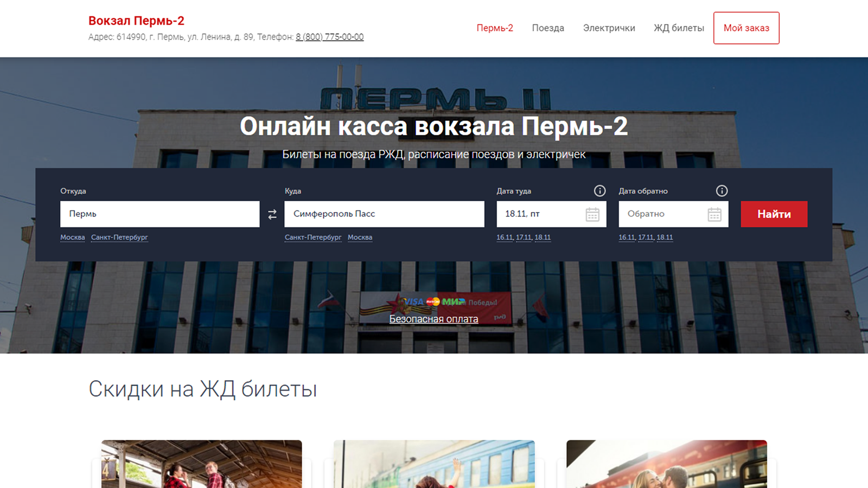This screenshot has height=488, width=868.
Task: Pick 16.11 shortcut under Дата туда
Action: click(505, 237)
